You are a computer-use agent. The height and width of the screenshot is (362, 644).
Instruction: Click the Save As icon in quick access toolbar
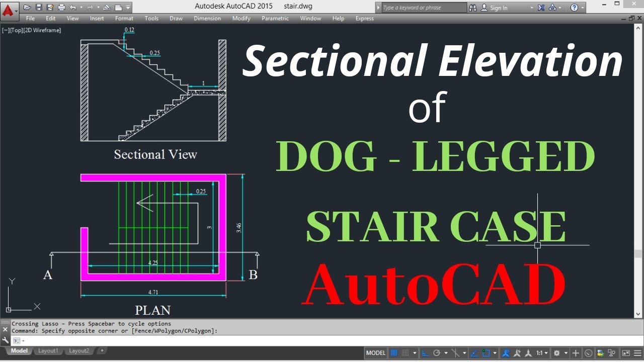[50, 8]
